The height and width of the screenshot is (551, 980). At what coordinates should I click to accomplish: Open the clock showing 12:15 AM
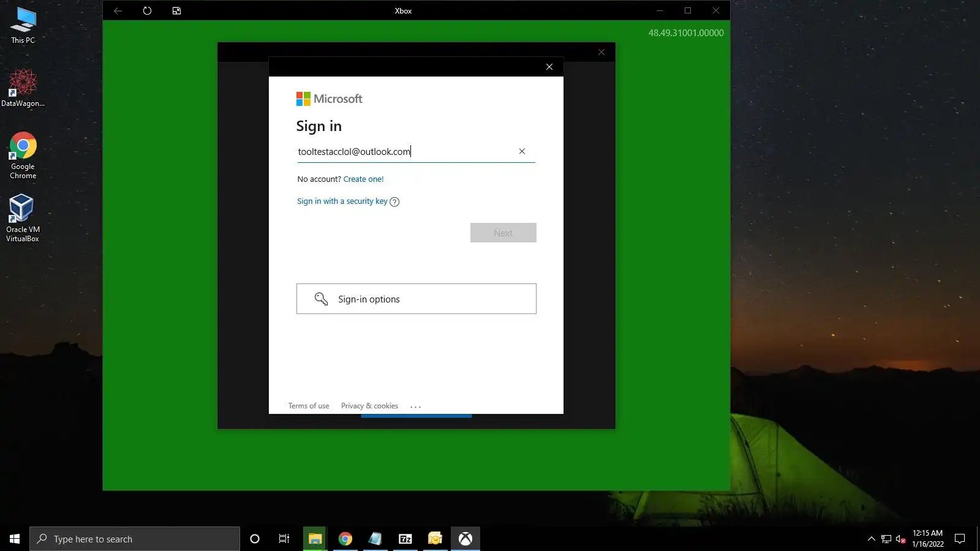928,539
